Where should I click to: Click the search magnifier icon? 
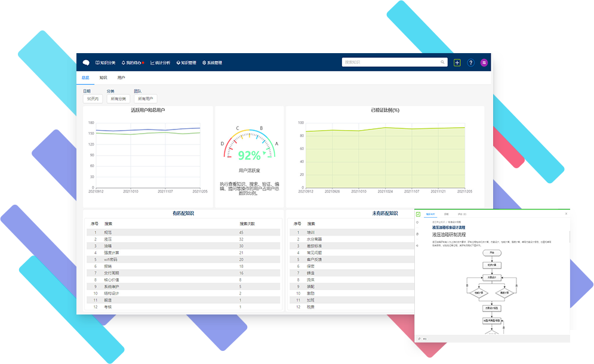click(x=442, y=62)
